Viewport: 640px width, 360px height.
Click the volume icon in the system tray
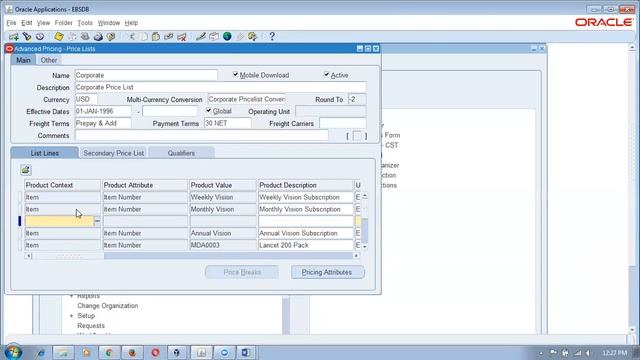click(x=588, y=353)
